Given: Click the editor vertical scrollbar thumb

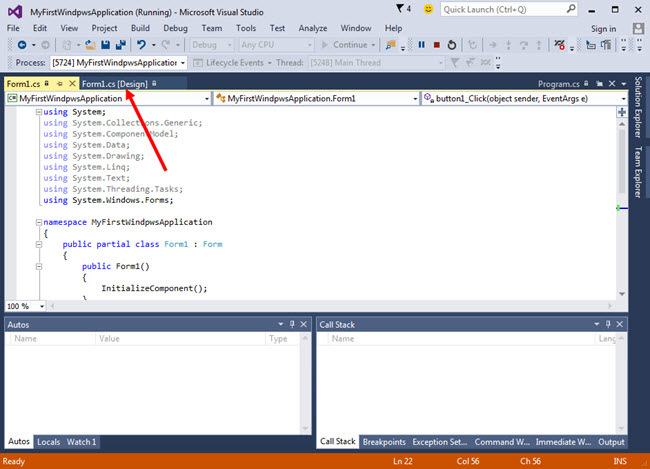Looking at the screenshot, I should 622,160.
